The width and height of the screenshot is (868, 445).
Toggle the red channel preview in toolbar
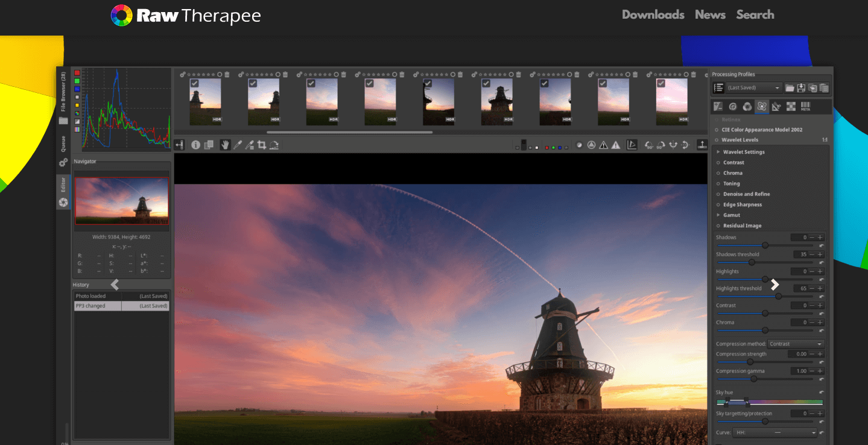click(547, 148)
